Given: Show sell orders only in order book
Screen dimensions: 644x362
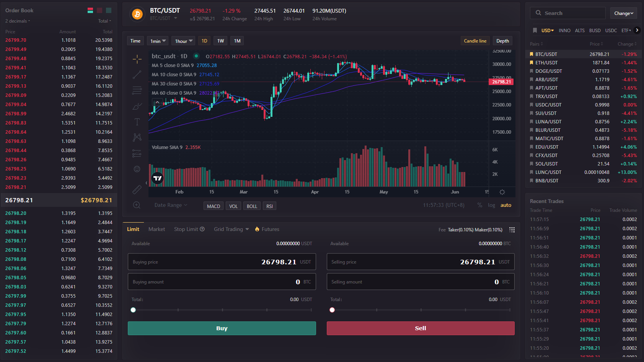Looking at the screenshot, I should (99, 10).
